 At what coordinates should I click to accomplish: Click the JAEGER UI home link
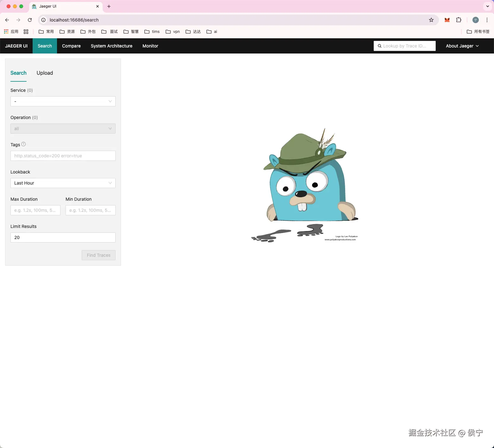(16, 46)
